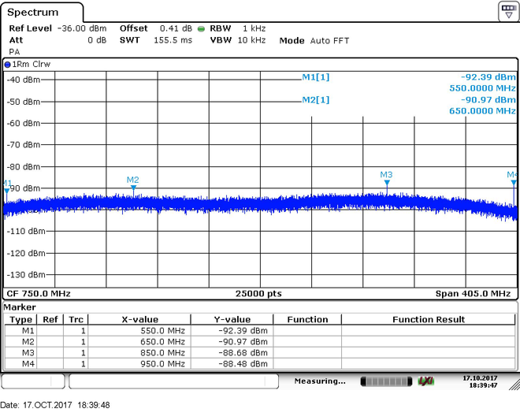Select the Spectrum tab
Viewport: 520px width, 420px height.
(33, 13)
